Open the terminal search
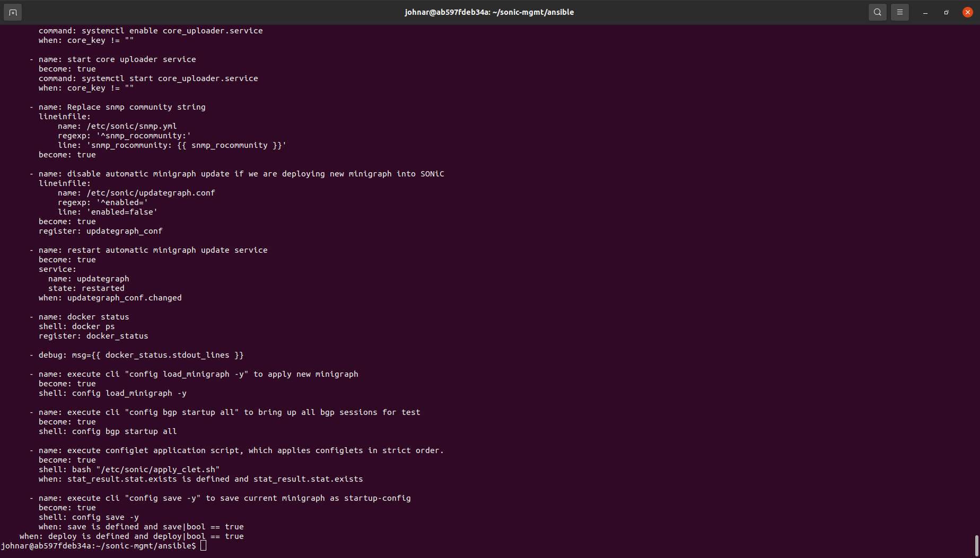 click(x=878, y=12)
